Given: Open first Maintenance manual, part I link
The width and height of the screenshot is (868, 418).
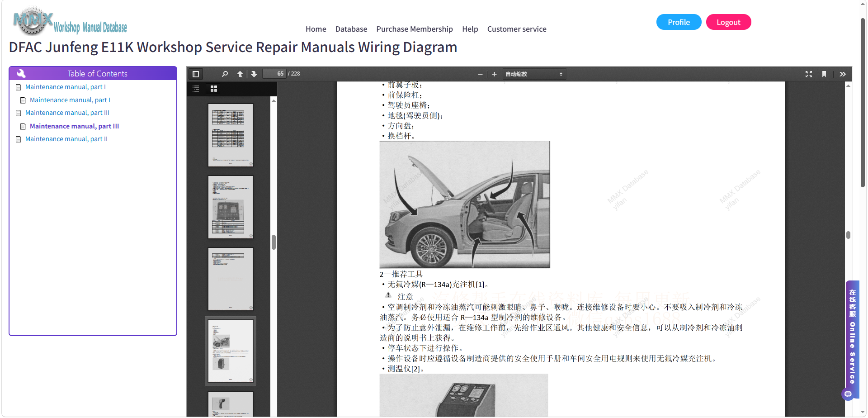Looking at the screenshot, I should [66, 87].
